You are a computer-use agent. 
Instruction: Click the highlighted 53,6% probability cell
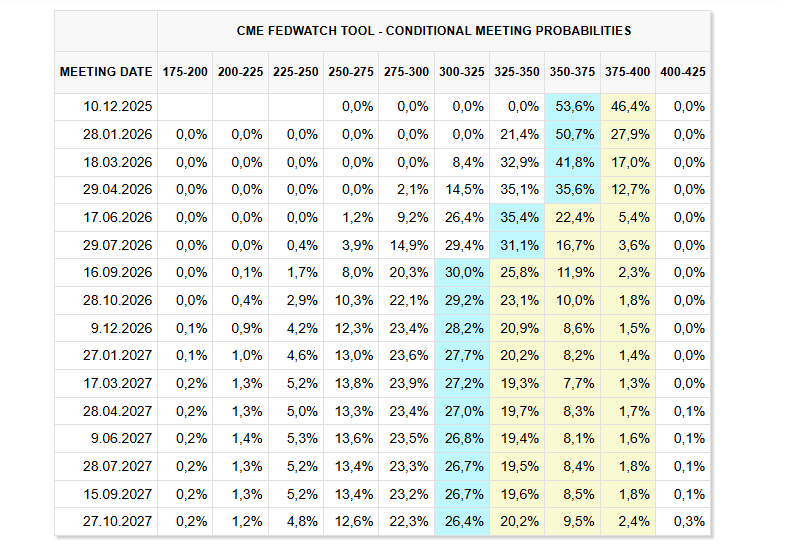575,107
